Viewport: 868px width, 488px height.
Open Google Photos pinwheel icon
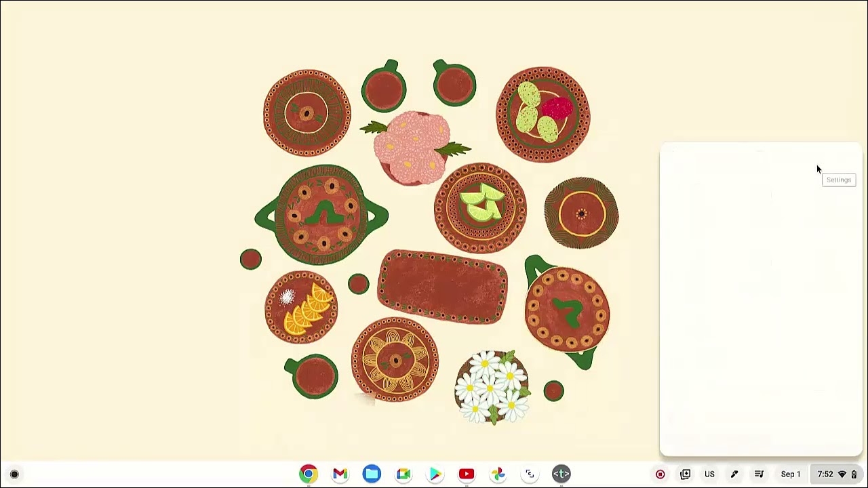pos(498,474)
